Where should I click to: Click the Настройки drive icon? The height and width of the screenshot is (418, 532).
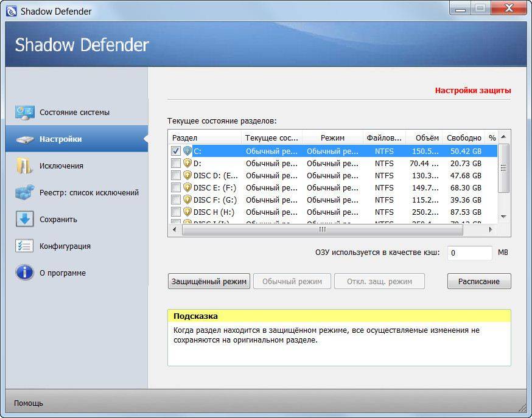click(25, 139)
